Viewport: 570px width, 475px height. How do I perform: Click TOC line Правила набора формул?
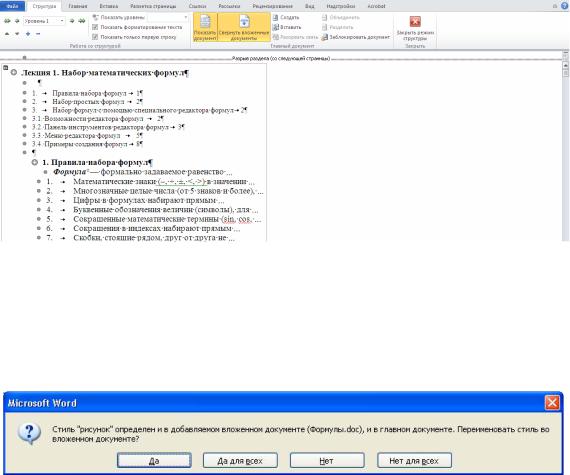(x=89, y=93)
